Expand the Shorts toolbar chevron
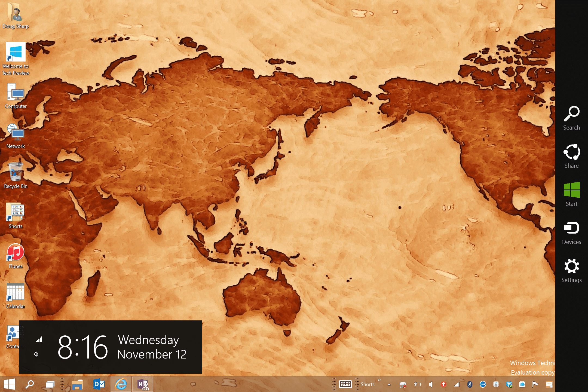588x392 pixels. click(x=379, y=380)
